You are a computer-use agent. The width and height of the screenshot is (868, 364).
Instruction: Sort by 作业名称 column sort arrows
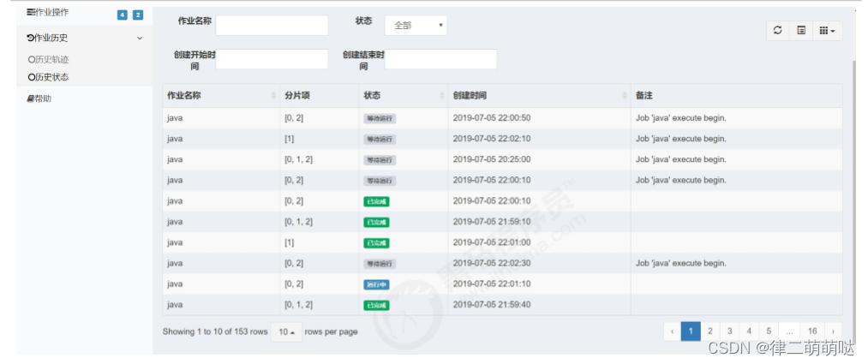(x=273, y=96)
